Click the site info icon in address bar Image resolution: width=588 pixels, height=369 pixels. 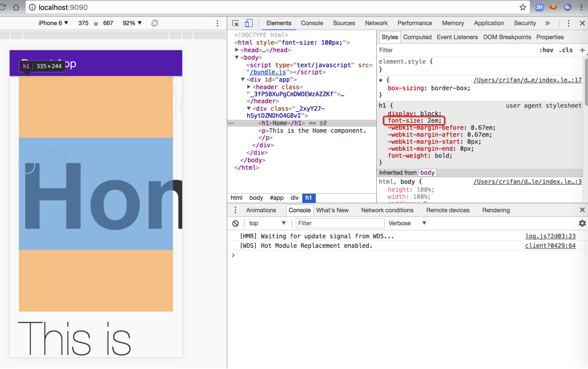click(x=32, y=7)
